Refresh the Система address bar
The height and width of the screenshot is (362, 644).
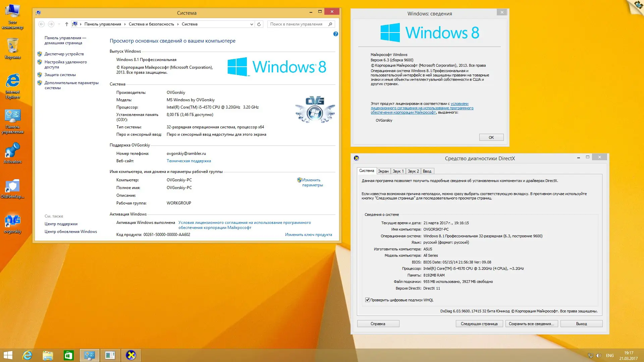[x=259, y=24]
